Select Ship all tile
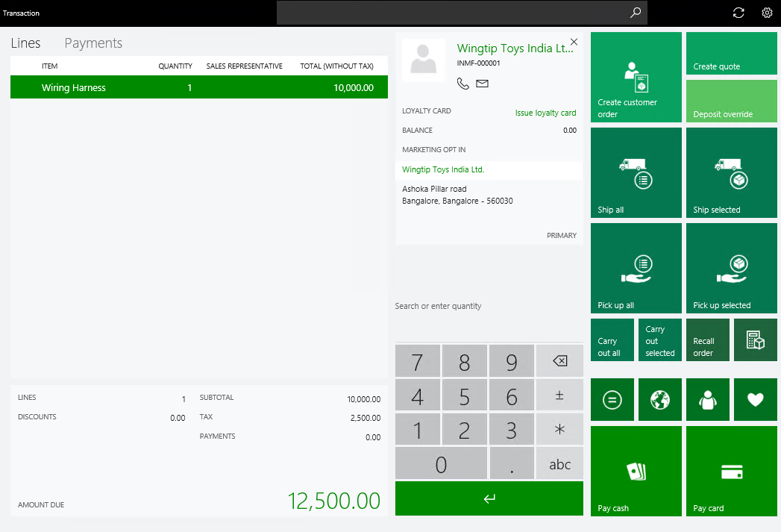This screenshot has height=532, width=781. click(636, 172)
